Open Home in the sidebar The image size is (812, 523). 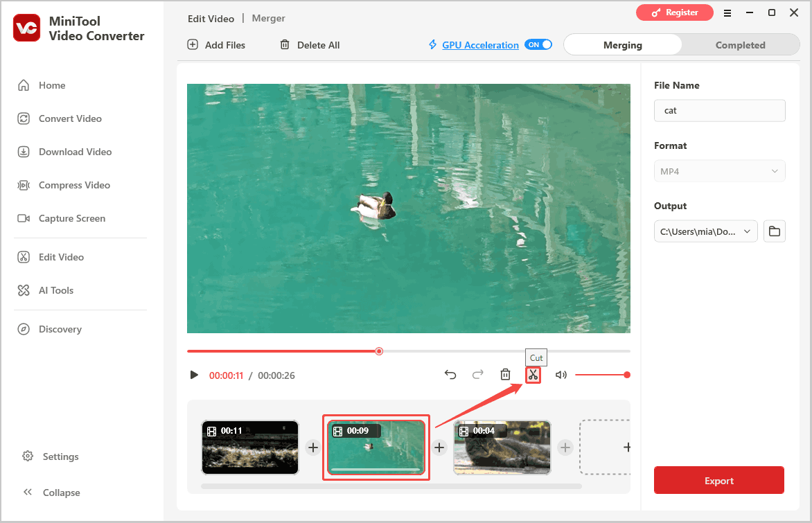coord(42,85)
